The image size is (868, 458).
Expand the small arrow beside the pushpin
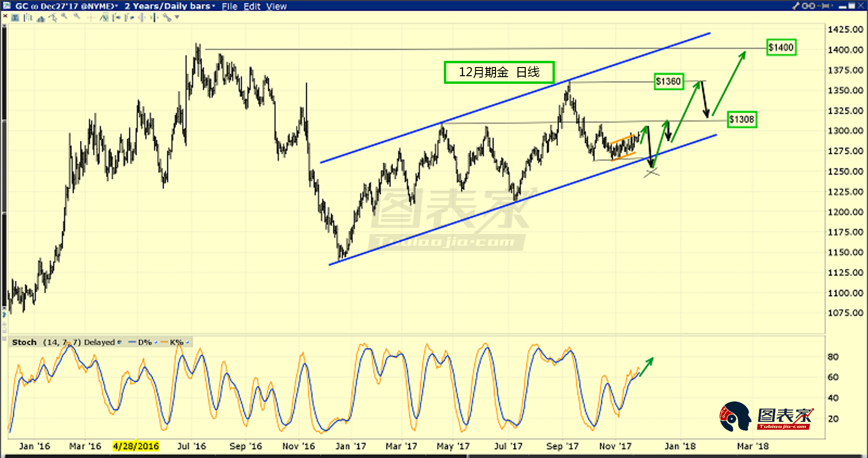pos(832,6)
